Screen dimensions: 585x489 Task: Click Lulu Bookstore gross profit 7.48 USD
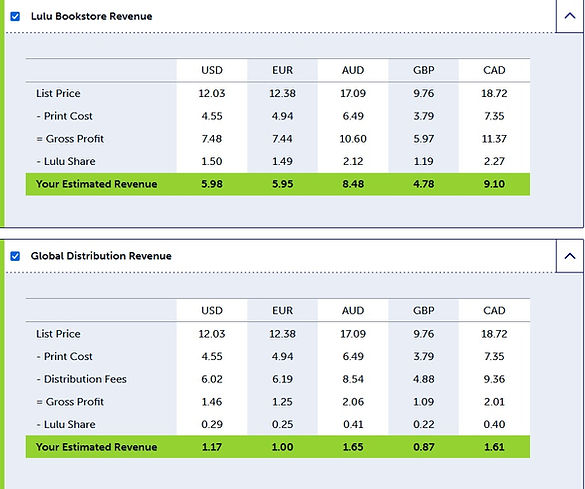pyautogui.click(x=212, y=139)
